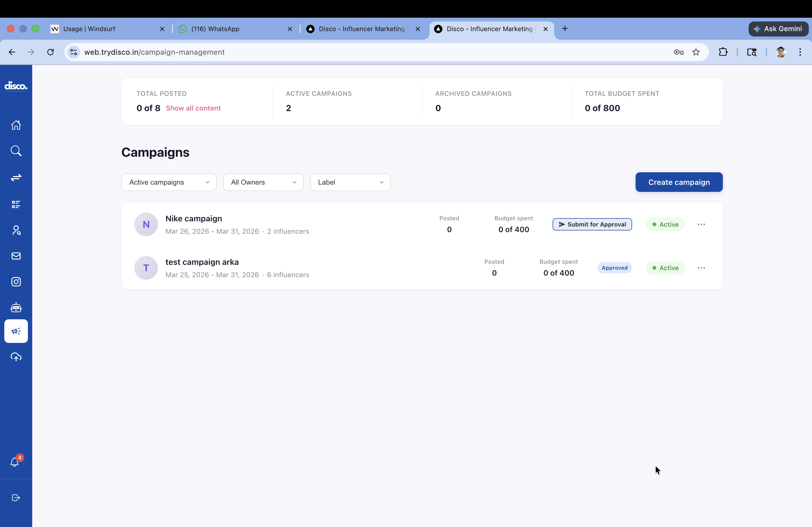Screen dimensions: 812x527
Task: Click Submit for Approval on Nike campaign
Action: point(592,224)
